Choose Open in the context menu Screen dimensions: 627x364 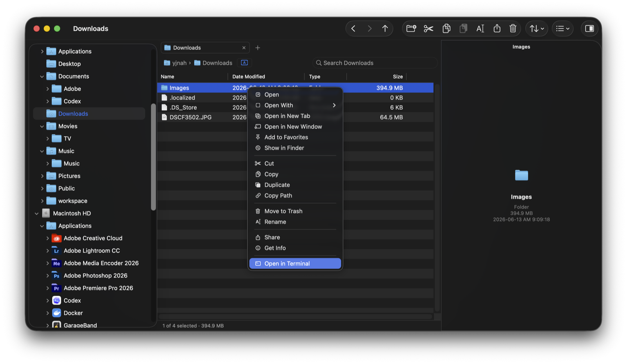tap(295, 94)
